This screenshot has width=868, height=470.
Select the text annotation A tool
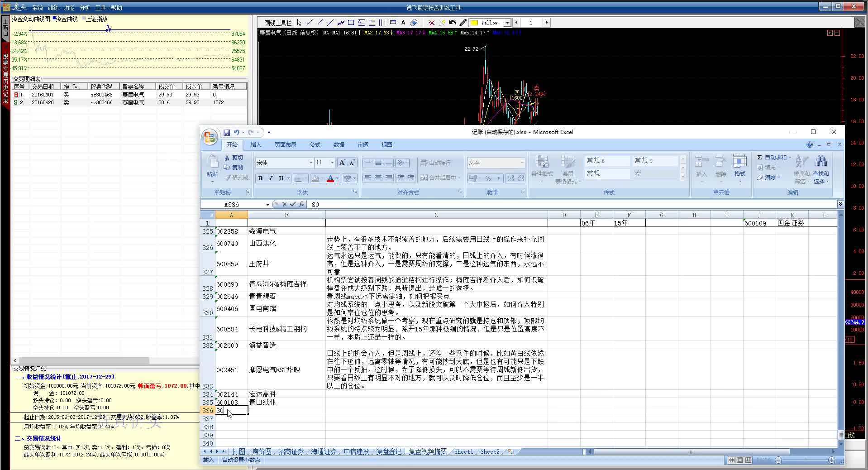pos(403,23)
